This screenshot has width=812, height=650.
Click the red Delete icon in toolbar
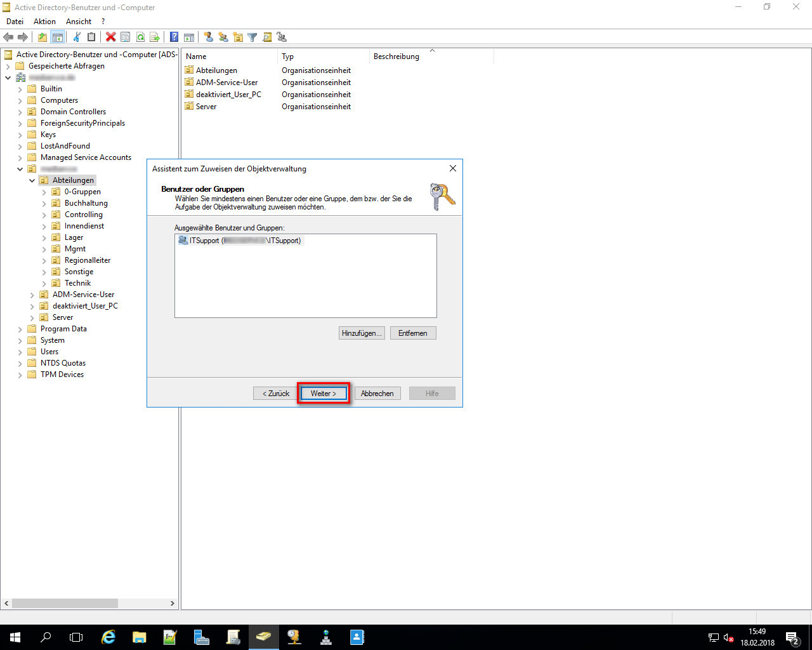[110, 37]
